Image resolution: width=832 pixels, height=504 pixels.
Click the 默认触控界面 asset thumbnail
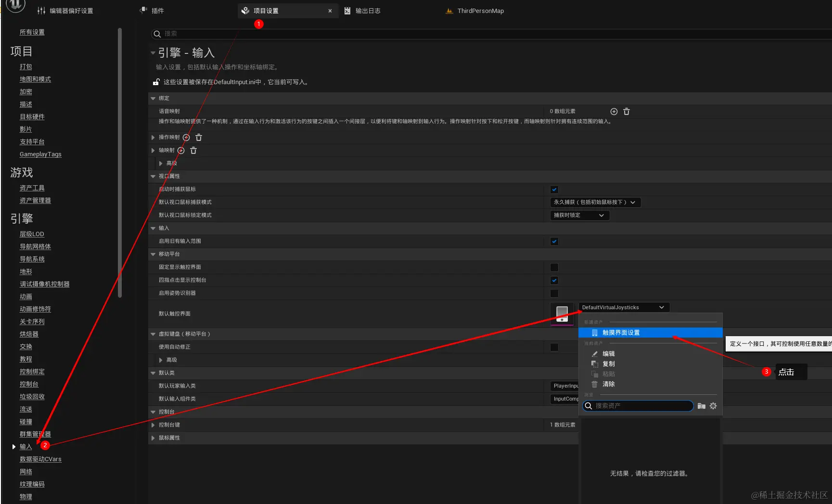[x=562, y=314]
